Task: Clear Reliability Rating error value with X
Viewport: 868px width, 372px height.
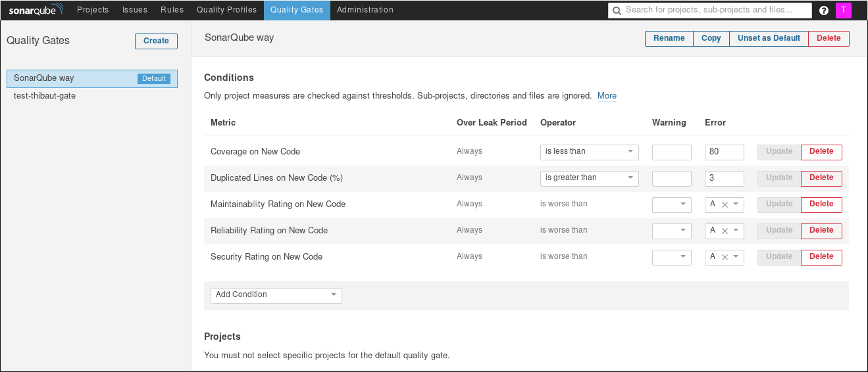Action: (x=725, y=231)
